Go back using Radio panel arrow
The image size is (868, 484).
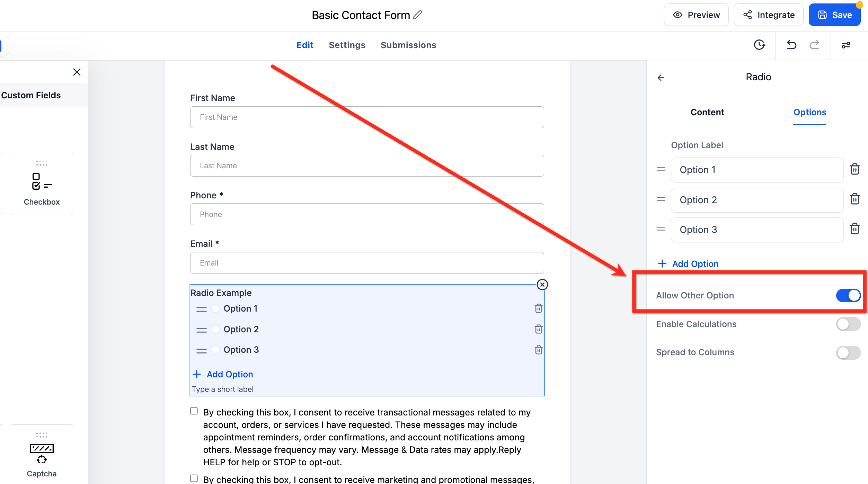tap(661, 78)
